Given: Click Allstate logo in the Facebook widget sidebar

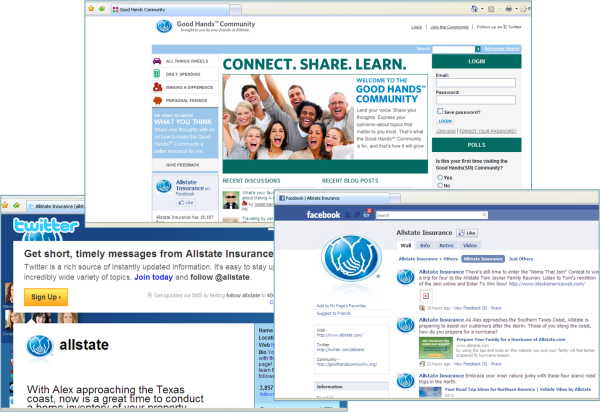Looking at the screenshot, I should pos(164,187).
